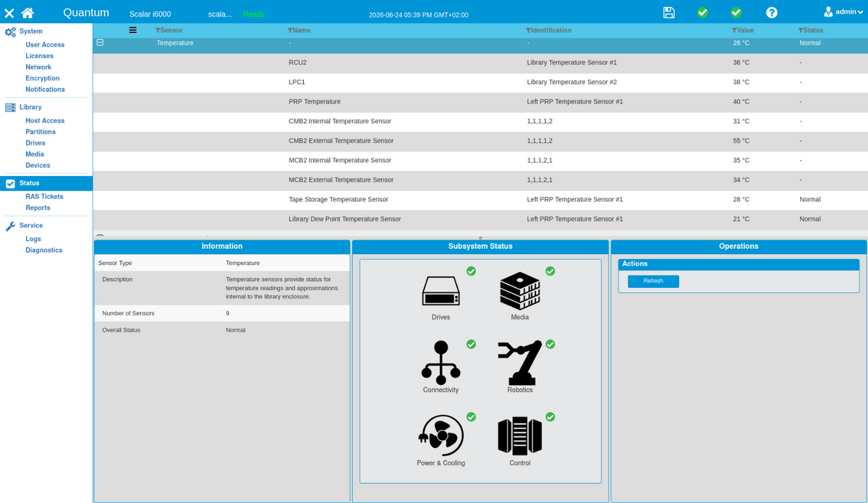868x503 pixels.
Task: Open RAS Tickets
Action: click(44, 197)
